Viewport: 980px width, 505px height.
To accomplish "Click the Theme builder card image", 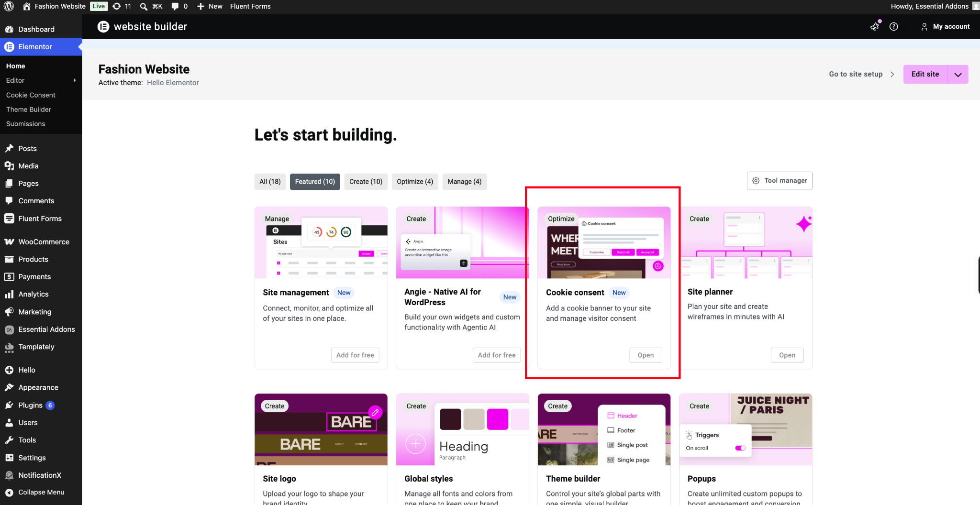I will (x=604, y=429).
